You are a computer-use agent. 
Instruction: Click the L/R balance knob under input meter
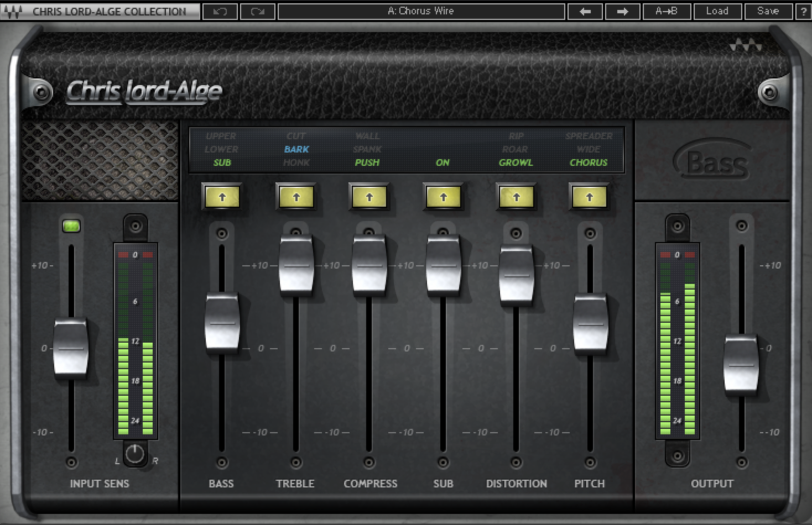135,454
